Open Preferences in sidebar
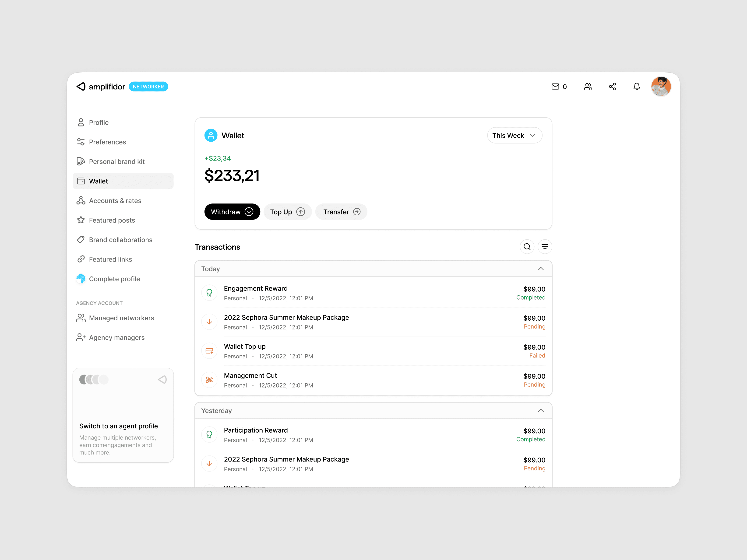The image size is (747, 560). tap(123, 142)
